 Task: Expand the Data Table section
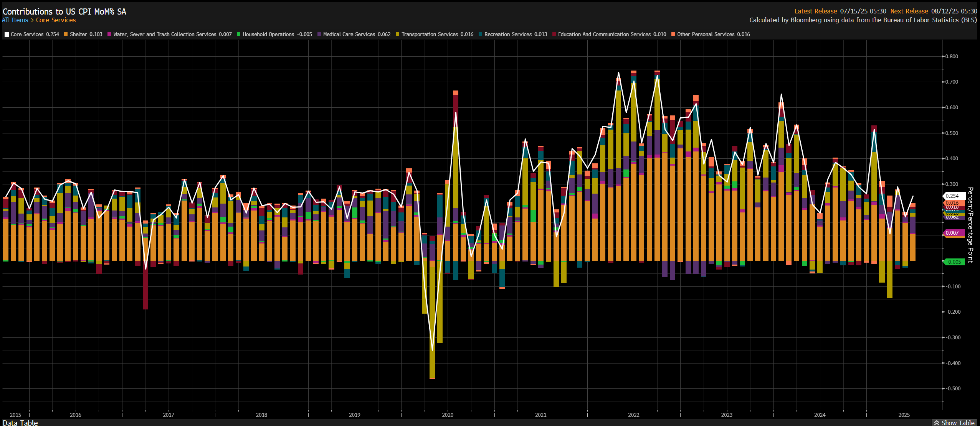(x=20, y=423)
